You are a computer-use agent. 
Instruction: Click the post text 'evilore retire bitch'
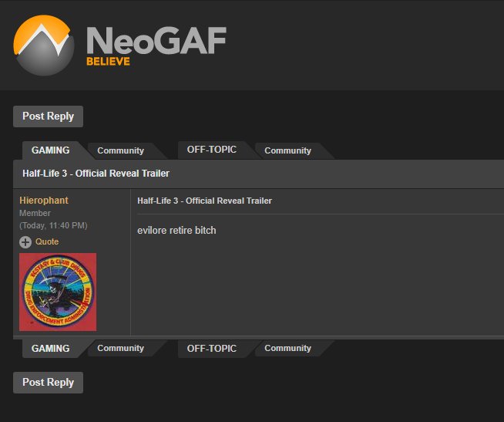176,231
